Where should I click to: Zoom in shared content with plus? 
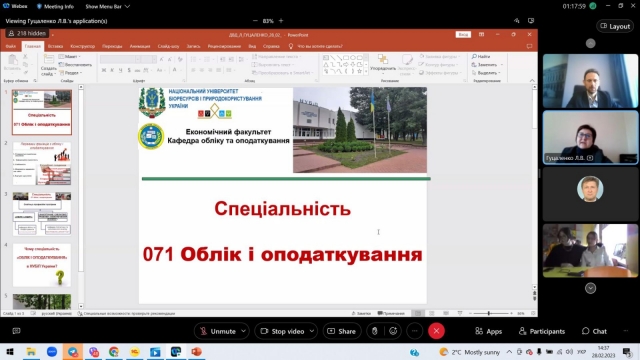(281, 21)
